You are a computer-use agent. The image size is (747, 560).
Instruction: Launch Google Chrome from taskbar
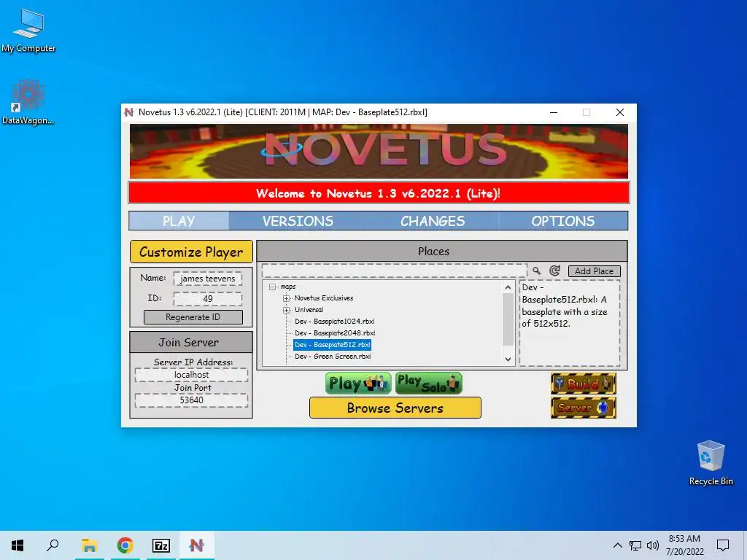pos(125,545)
